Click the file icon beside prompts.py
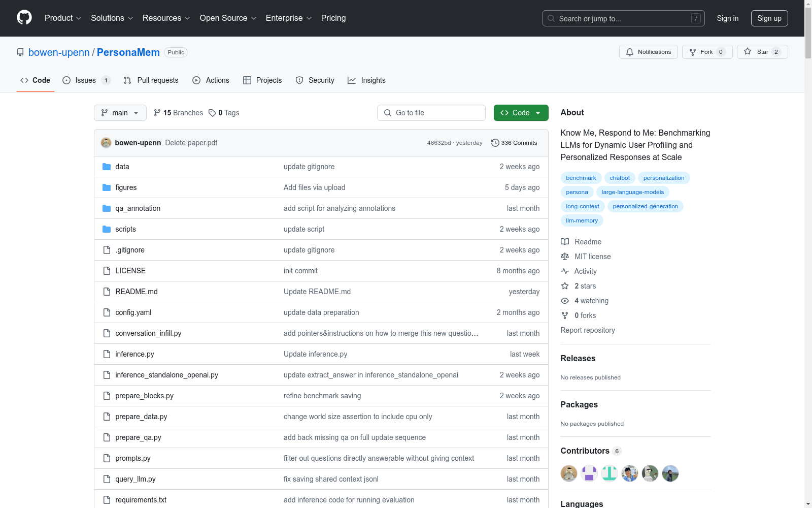 coord(107,458)
